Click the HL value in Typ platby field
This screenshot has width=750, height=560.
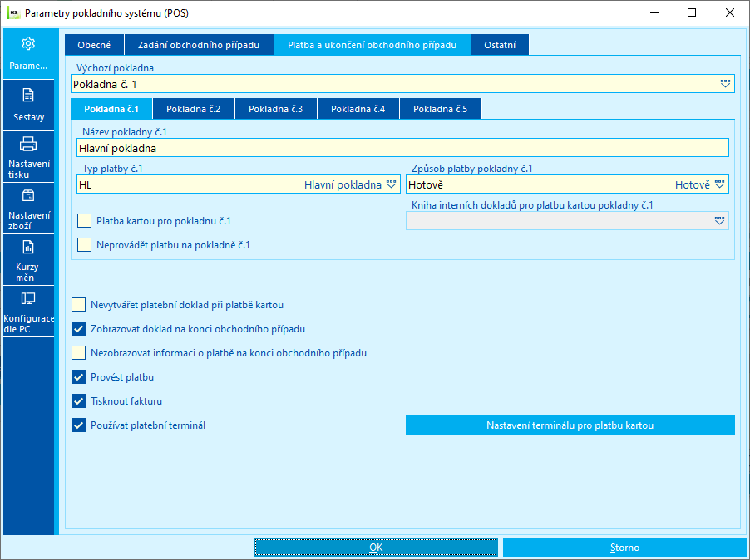tap(85, 185)
